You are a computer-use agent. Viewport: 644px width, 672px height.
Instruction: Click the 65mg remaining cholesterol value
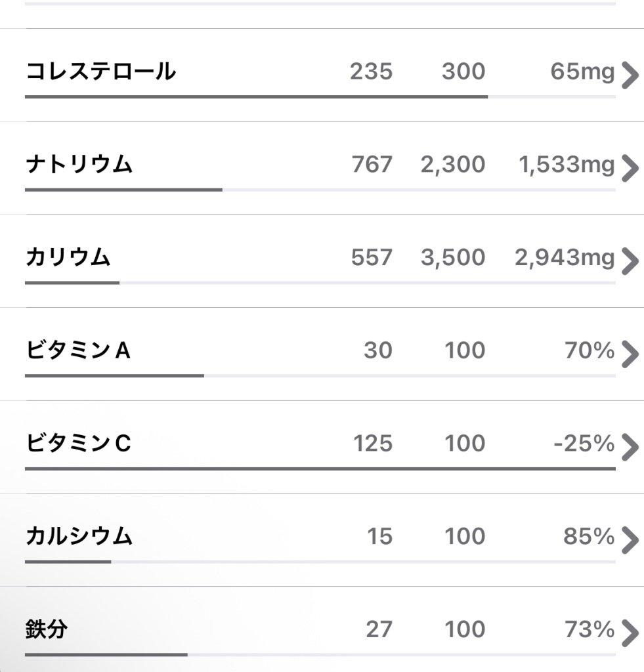[x=583, y=72]
